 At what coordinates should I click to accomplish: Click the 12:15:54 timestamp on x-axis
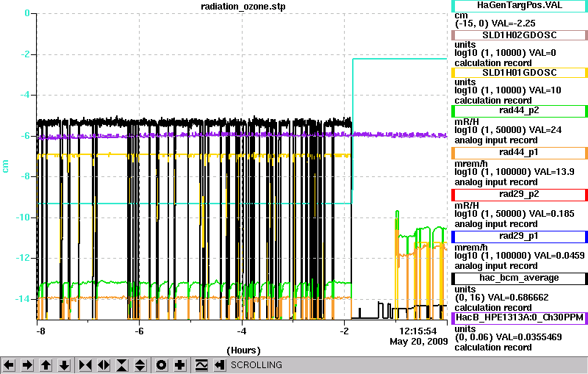[x=418, y=331]
